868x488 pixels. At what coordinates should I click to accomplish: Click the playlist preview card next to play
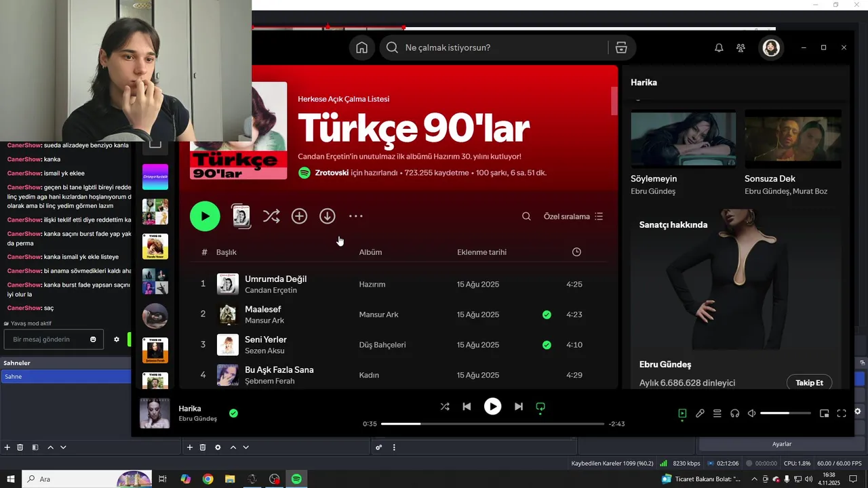coord(241,216)
